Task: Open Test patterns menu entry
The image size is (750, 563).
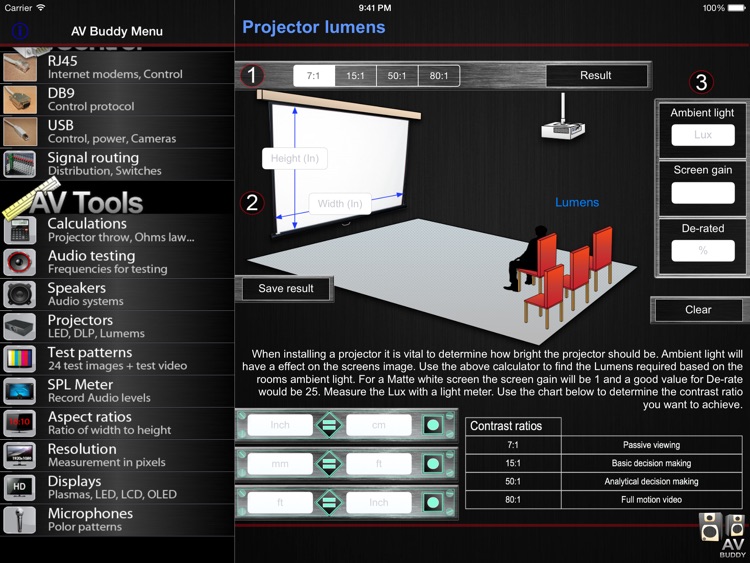Action: tap(117, 359)
